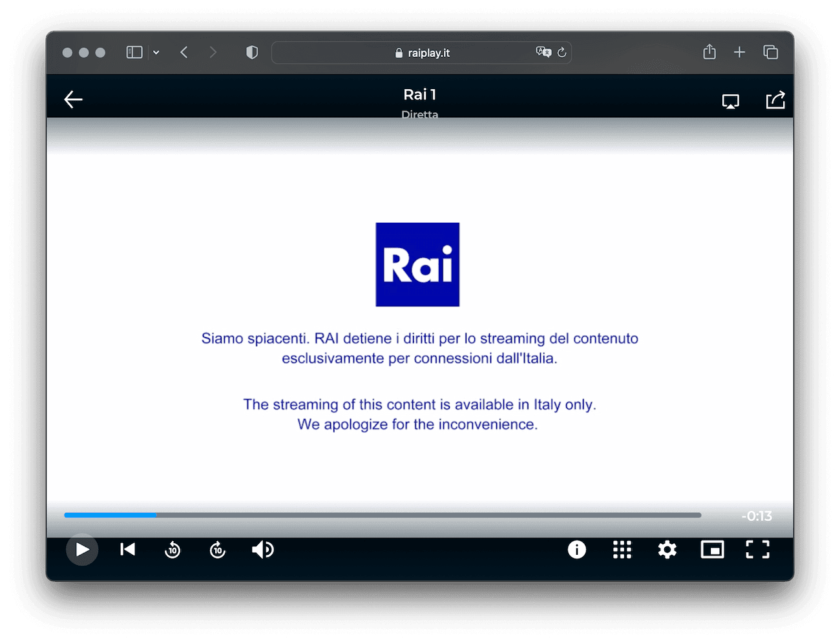This screenshot has width=840, height=642.
Task: Skip to the beginning of the stream
Action: (128, 549)
